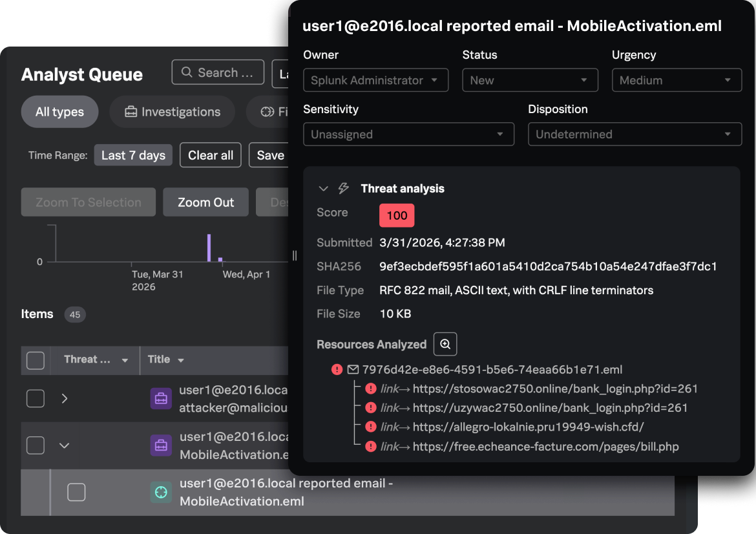The width and height of the screenshot is (756, 534).
Task: Click the envelope icon beside 7976d42e eml
Action: coord(353,370)
